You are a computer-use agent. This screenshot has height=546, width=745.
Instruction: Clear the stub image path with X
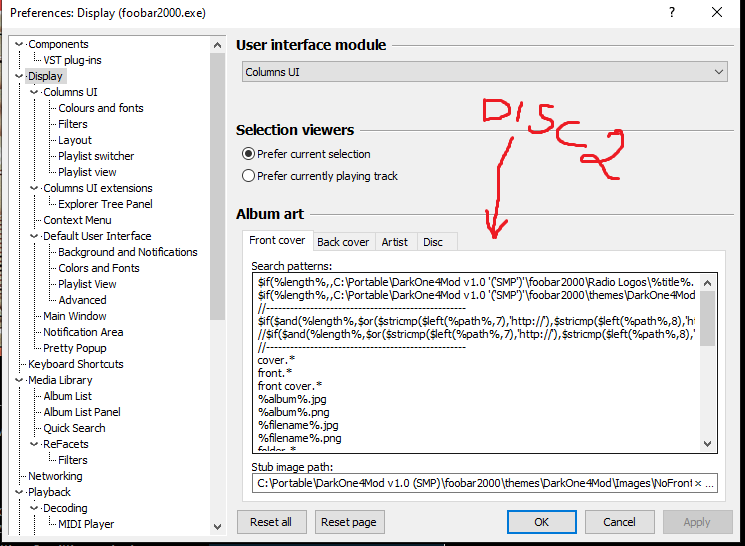(x=698, y=483)
